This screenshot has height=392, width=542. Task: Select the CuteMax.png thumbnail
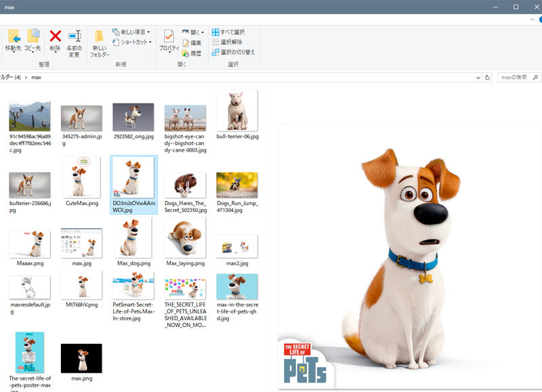coord(81,177)
